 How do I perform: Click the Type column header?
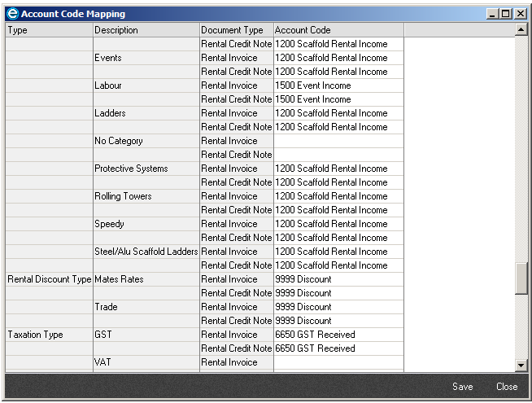[x=49, y=30]
